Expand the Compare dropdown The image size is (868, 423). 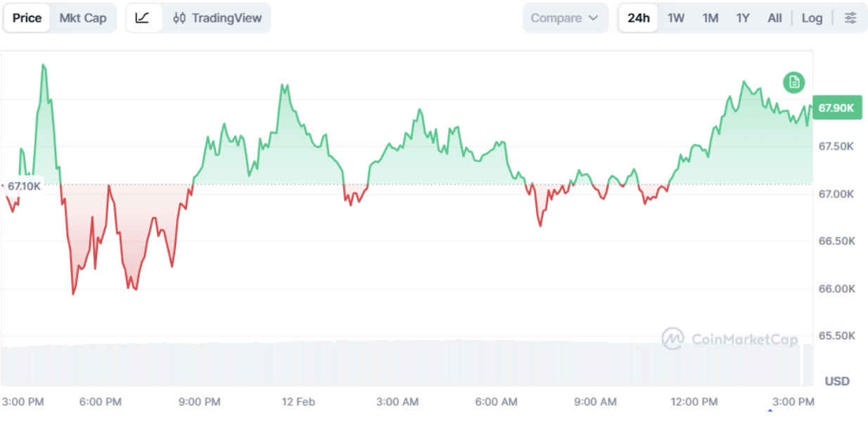565,18
